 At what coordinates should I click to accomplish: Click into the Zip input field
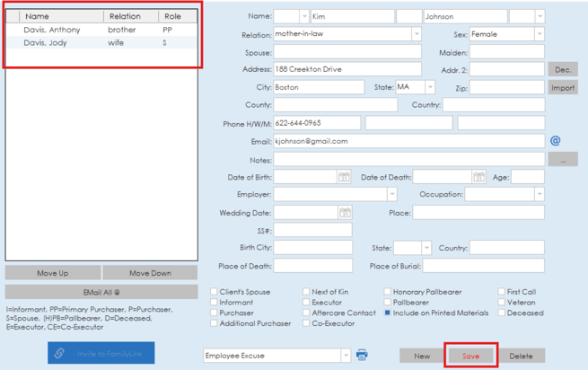click(x=506, y=87)
